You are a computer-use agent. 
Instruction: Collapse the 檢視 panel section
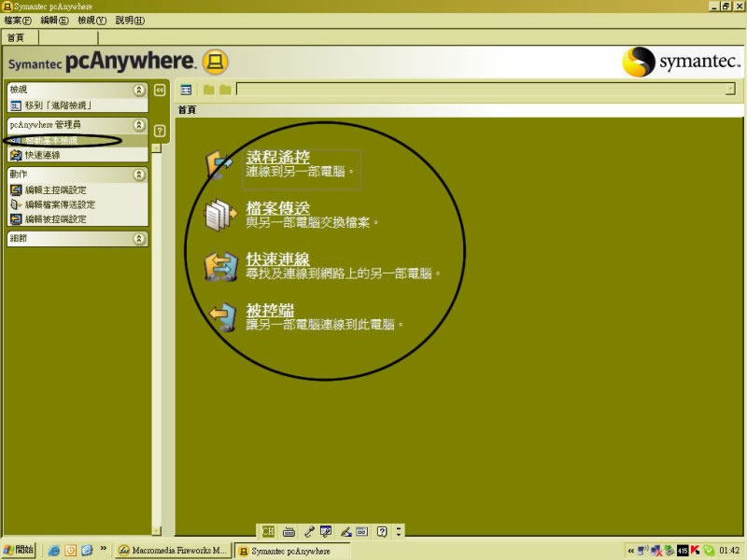click(x=138, y=90)
